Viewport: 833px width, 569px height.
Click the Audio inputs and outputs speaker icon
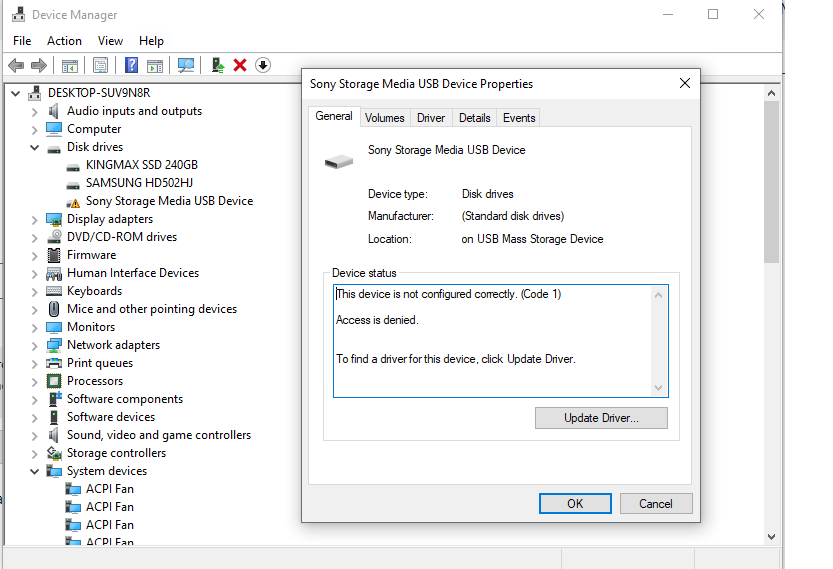coord(54,111)
